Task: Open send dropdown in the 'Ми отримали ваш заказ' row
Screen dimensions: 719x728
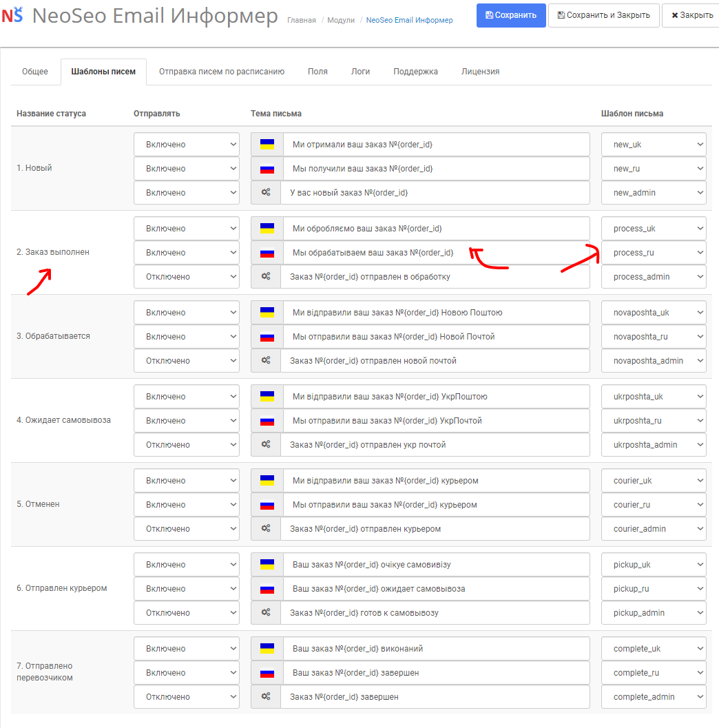Action: pos(187,145)
